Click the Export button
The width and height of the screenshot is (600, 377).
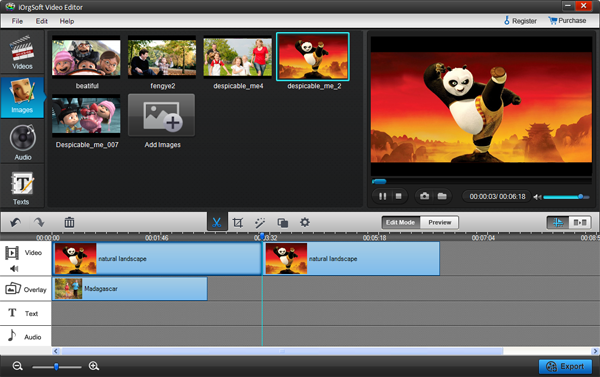565,366
